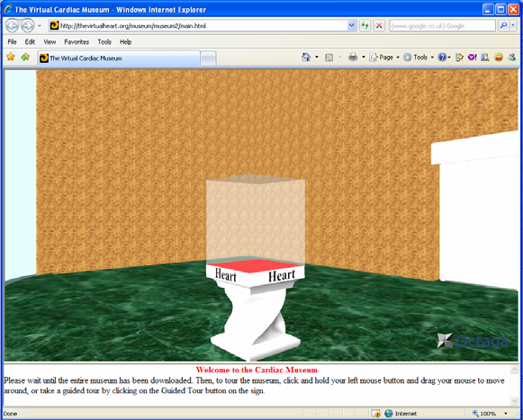The height and width of the screenshot is (420, 523).
Task: Click the Home toolbar icon
Action: 306,58
